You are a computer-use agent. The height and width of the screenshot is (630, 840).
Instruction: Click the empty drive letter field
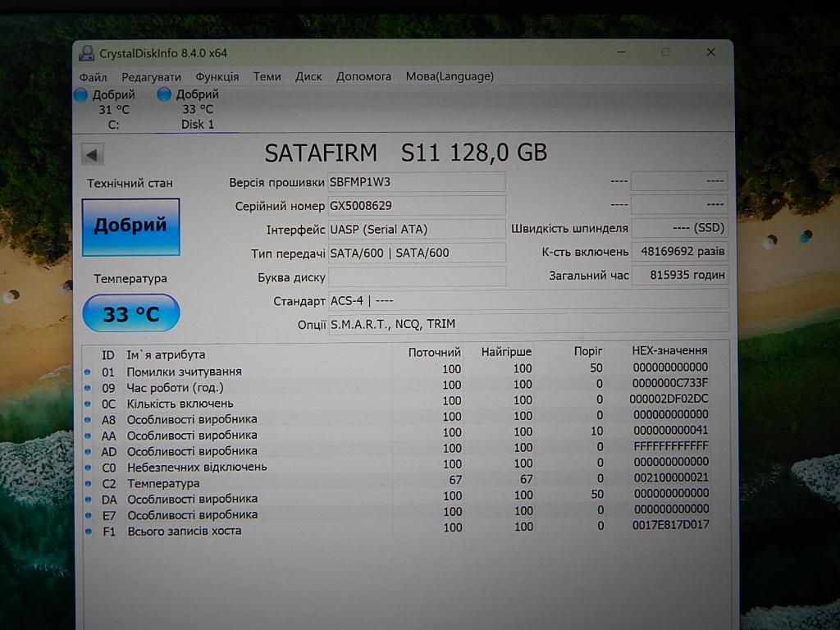tap(416, 277)
